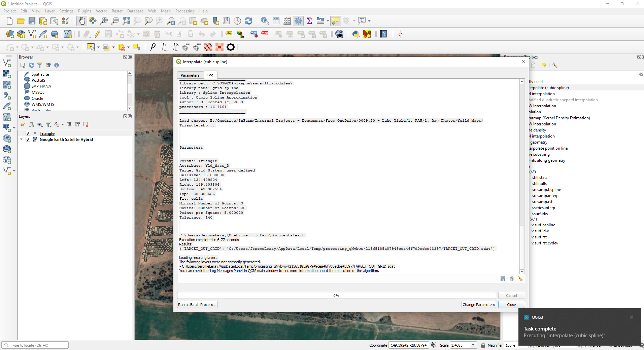The height and width of the screenshot is (350, 644).
Task: Click the Change Parameters button
Action: 479,305
